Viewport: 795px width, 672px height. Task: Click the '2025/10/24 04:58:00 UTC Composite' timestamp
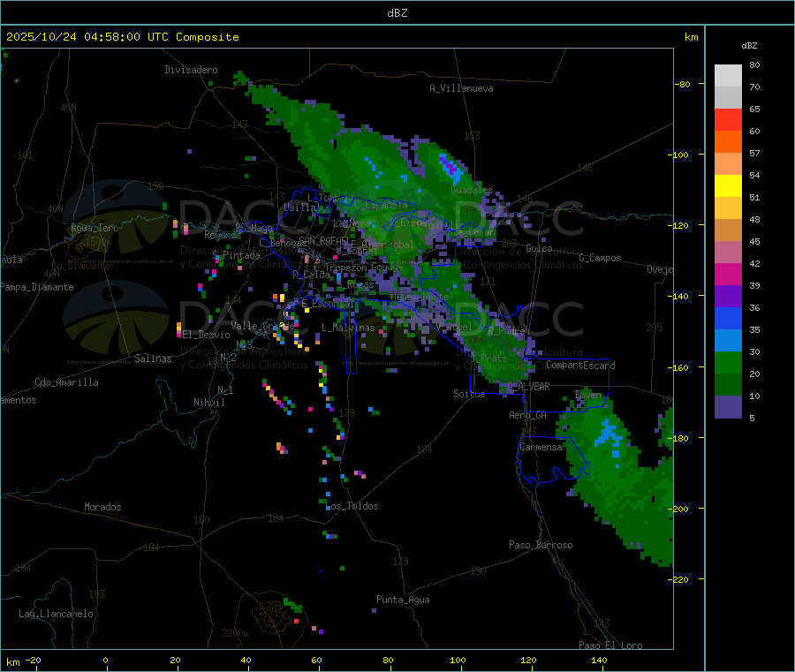click(122, 37)
